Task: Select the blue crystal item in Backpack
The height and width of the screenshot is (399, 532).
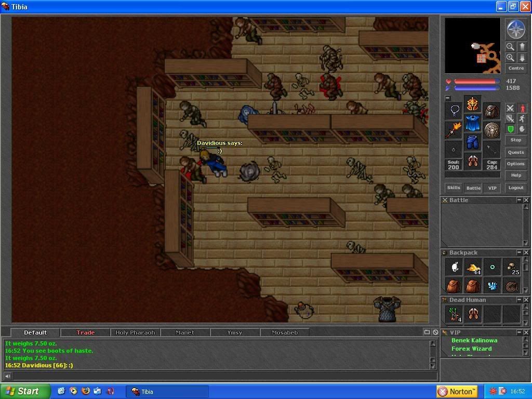Action: [x=493, y=286]
